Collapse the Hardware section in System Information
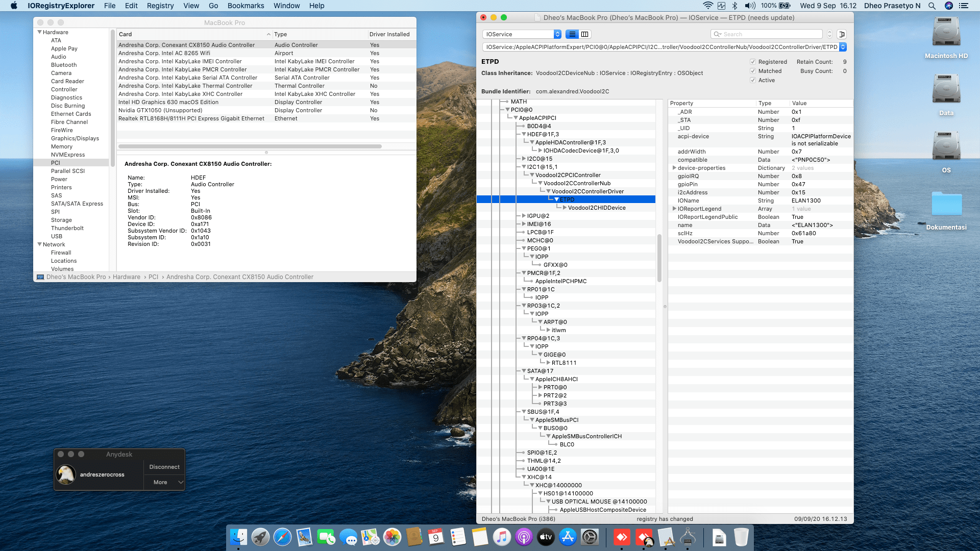The width and height of the screenshot is (980, 551). pos(39,32)
